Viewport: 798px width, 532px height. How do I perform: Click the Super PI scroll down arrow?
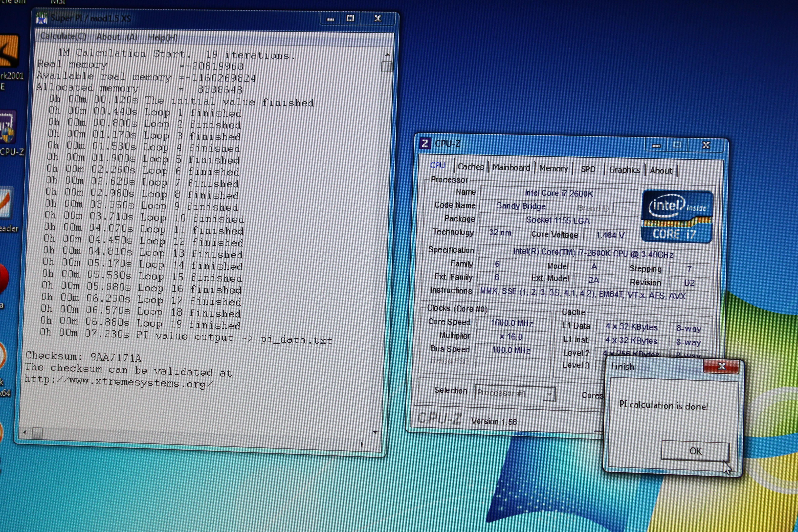pyautogui.click(x=376, y=432)
